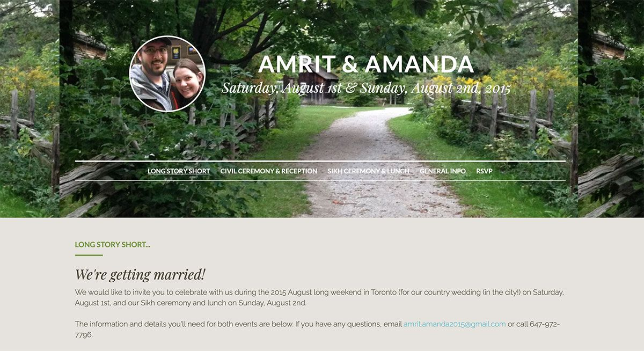The height and width of the screenshot is (351, 644).
Task: Click the green underline below section heading
Action: (x=89, y=255)
